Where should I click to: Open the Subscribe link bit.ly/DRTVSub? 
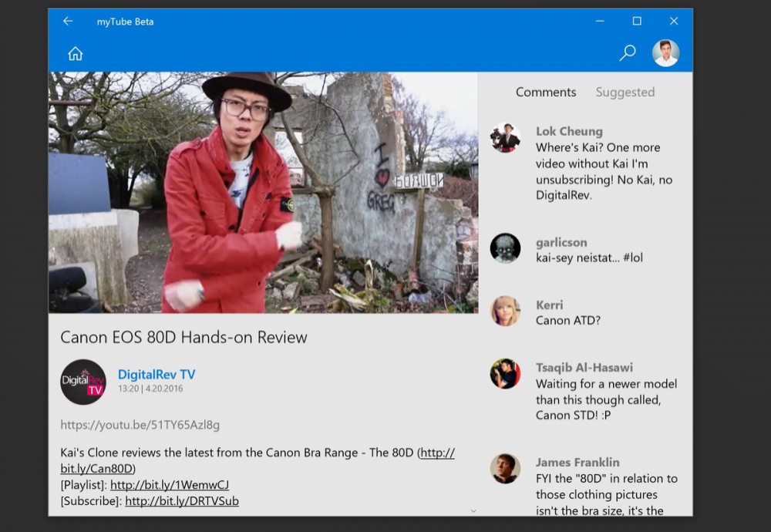point(182,501)
